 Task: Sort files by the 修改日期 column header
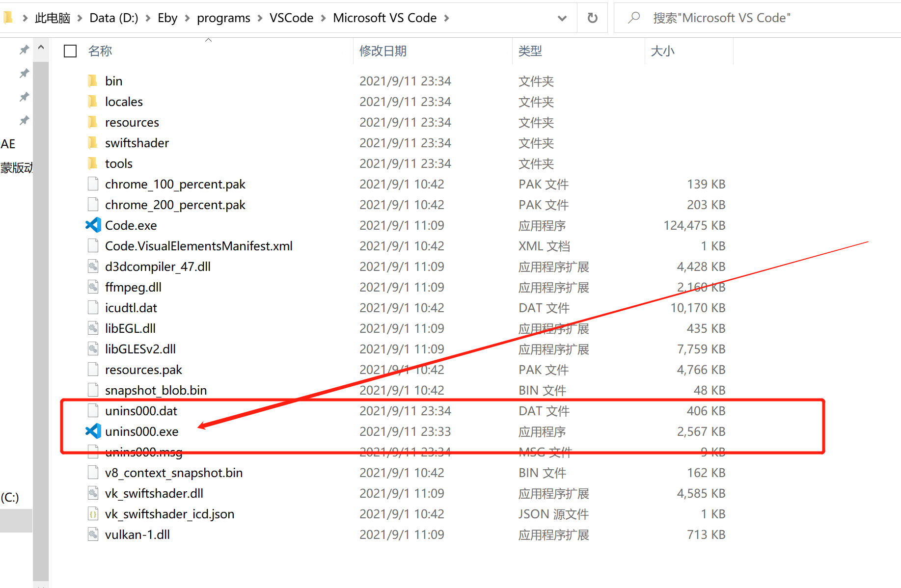pos(383,51)
